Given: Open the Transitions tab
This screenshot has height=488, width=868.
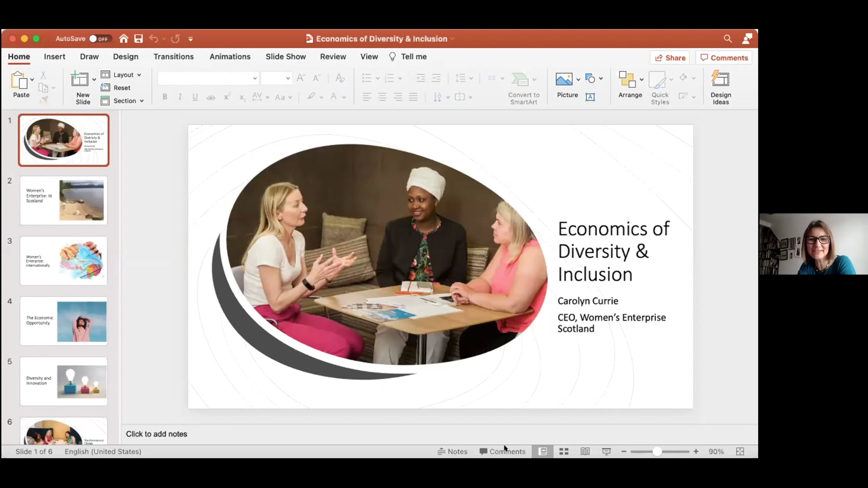Looking at the screenshot, I should [x=173, y=57].
